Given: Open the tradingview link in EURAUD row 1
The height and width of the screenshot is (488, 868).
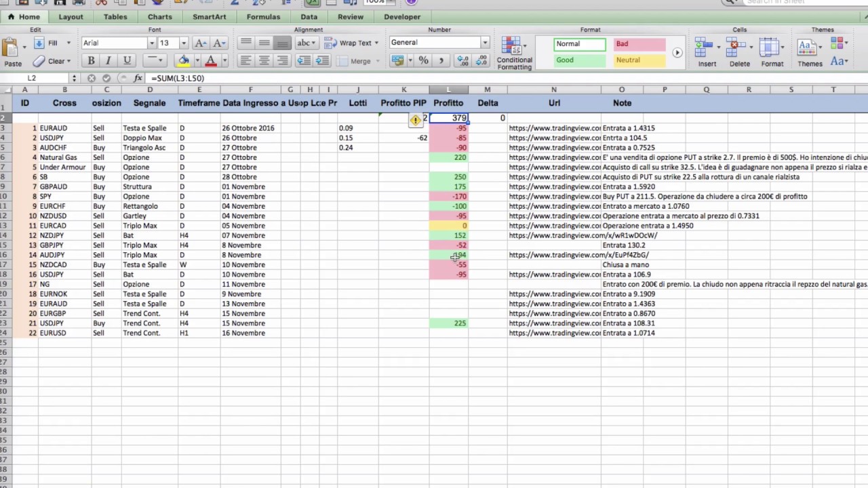Looking at the screenshot, I should [x=554, y=128].
